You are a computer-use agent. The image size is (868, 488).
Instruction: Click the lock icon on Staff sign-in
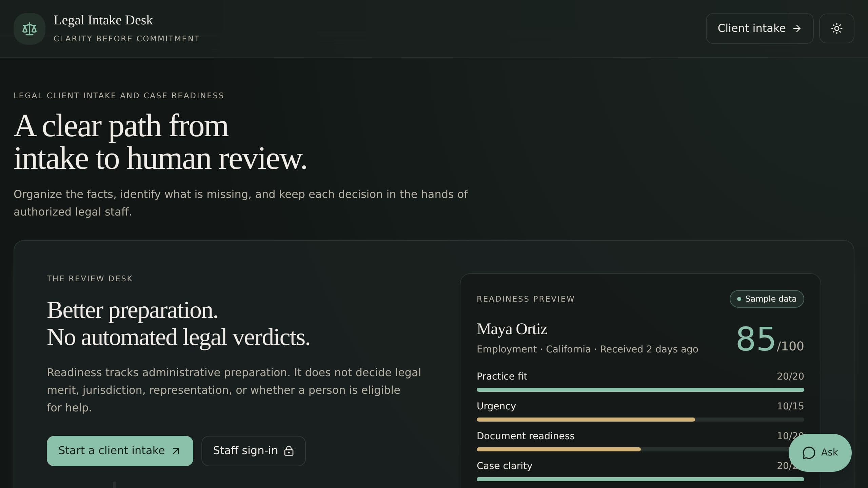(x=289, y=451)
